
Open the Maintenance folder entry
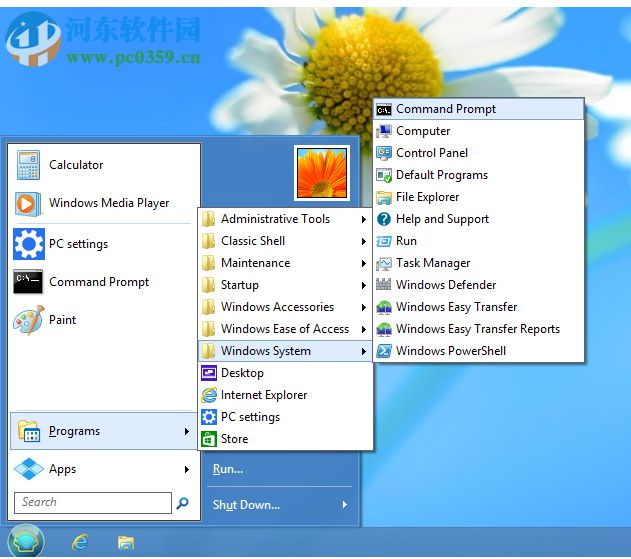[x=285, y=263]
